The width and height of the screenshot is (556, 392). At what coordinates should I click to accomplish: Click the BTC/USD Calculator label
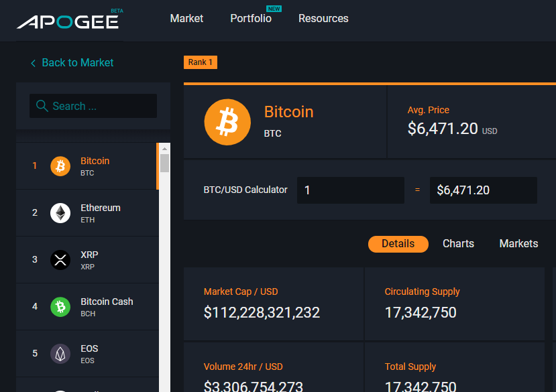[x=245, y=190]
